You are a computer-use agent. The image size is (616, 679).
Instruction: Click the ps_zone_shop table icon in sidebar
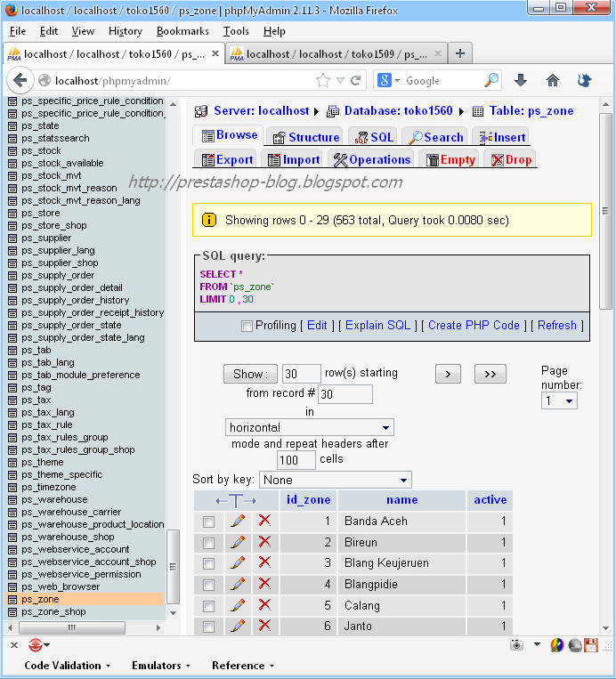pos(12,612)
